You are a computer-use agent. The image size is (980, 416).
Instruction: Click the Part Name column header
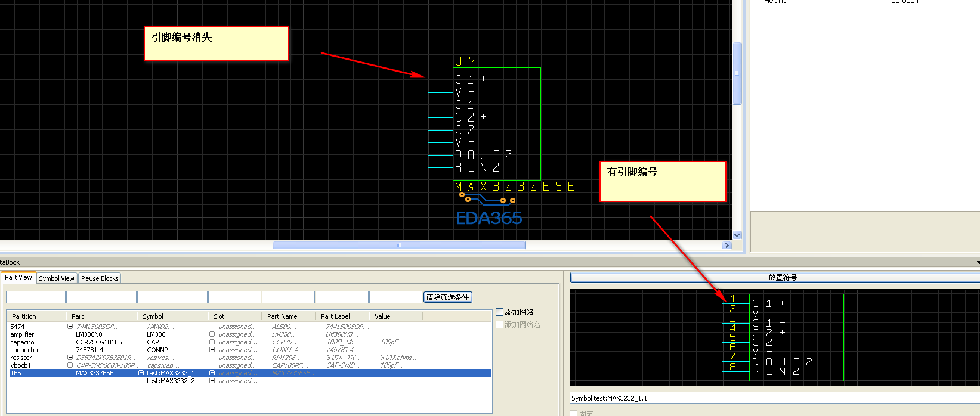pyautogui.click(x=289, y=316)
